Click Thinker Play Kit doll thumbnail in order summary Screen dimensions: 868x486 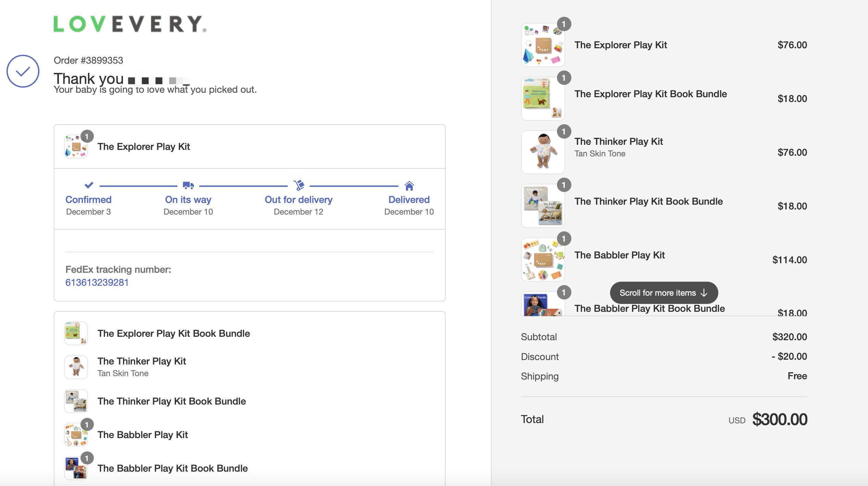pyautogui.click(x=543, y=152)
